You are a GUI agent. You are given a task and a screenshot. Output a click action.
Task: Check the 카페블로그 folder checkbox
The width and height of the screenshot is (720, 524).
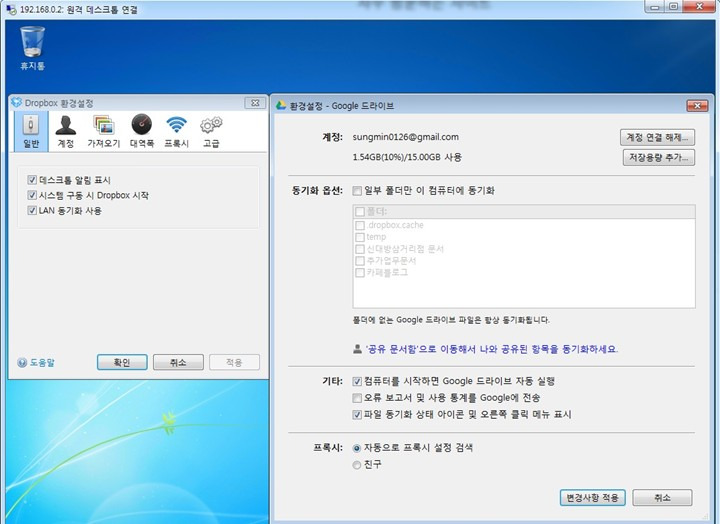[x=360, y=273]
